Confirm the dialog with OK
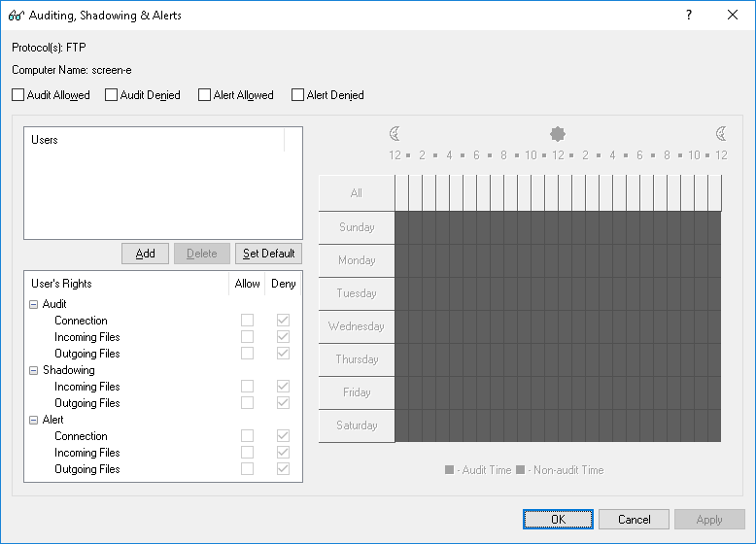Image resolution: width=756 pixels, height=544 pixels. click(558, 520)
